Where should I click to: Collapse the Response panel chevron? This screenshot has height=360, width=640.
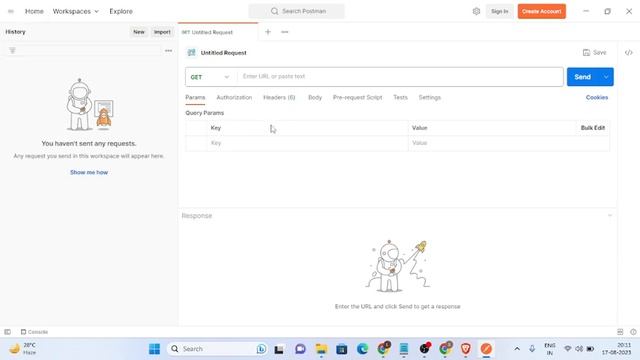pos(610,216)
